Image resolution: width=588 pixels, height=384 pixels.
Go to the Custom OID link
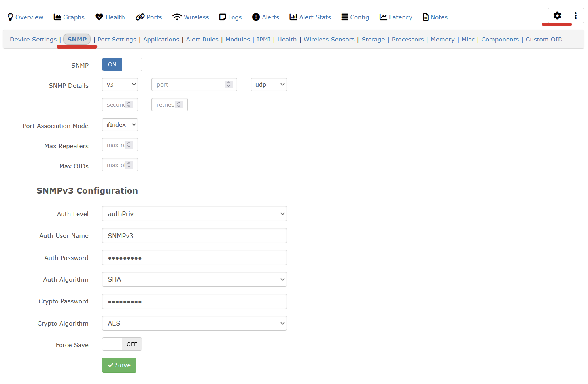pyautogui.click(x=544, y=40)
